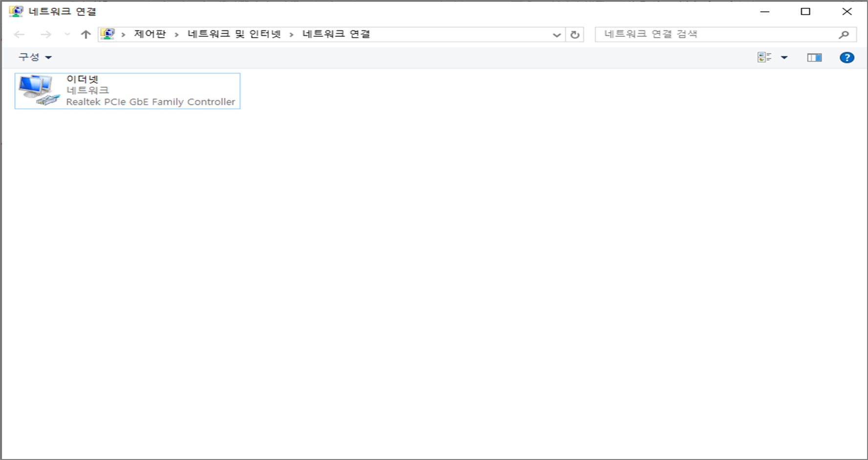The width and height of the screenshot is (868, 460).
Task: Go forward with the forward arrow
Action: [x=45, y=34]
